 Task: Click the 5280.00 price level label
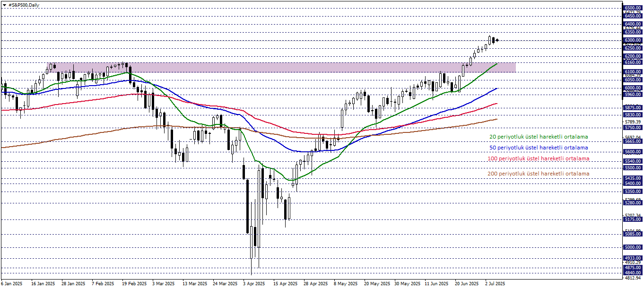(x=632, y=203)
